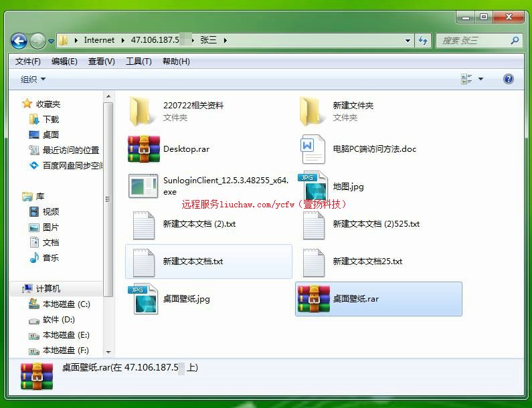Click 张三 in the address breadcrumb

[208, 40]
